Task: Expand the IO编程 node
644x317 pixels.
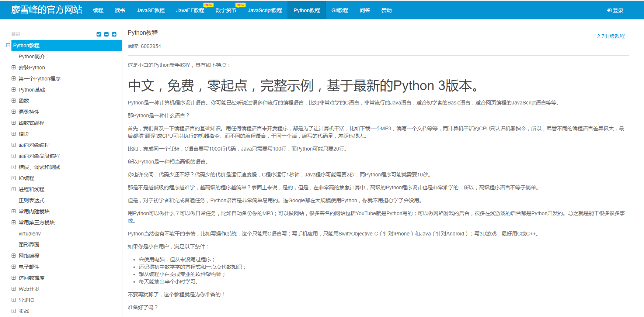Action: pos(14,178)
